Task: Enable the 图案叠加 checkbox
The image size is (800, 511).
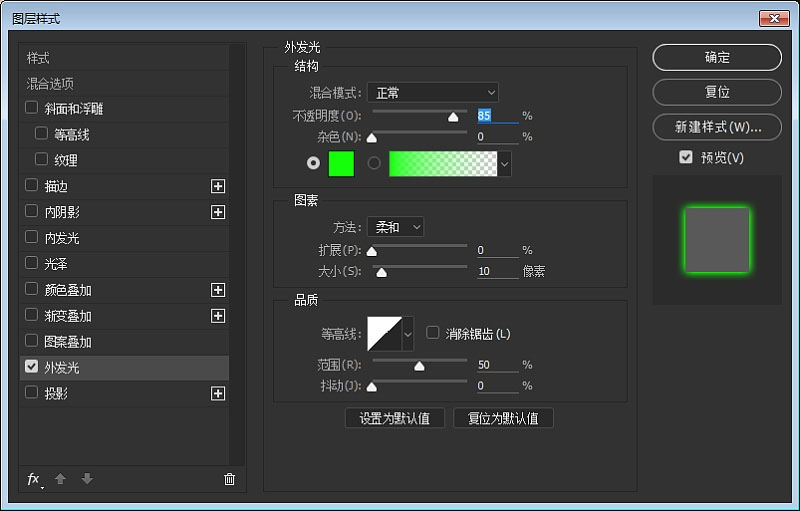Action: coord(32,341)
